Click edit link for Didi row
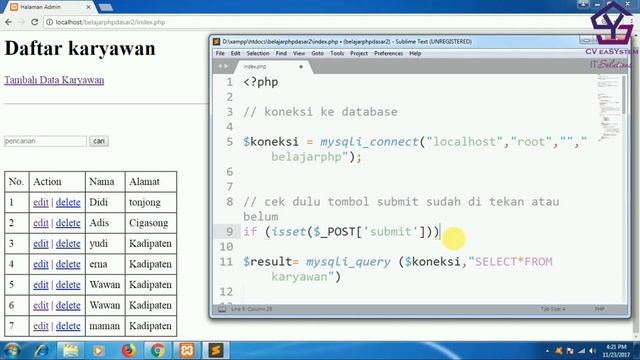The image size is (640, 360). (41, 202)
